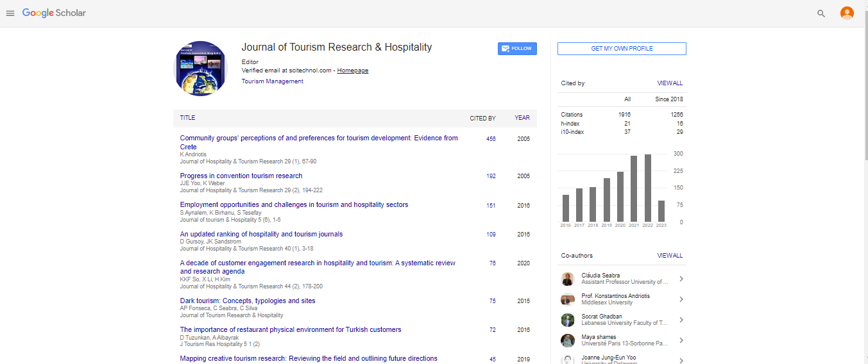Expand Joanne Jung-Eun Yoo chevron
The image size is (868, 364).
[681, 360]
